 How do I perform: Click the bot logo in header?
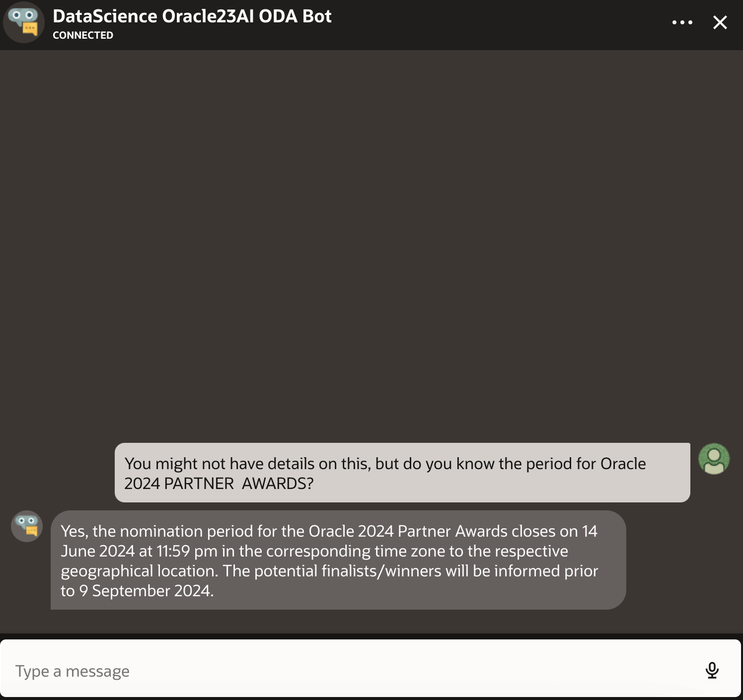tap(23, 22)
